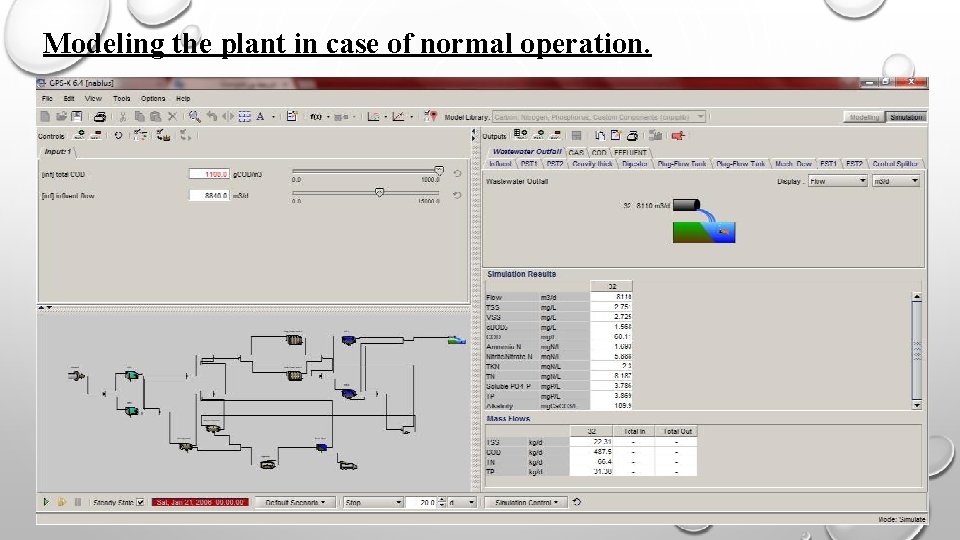The height and width of the screenshot is (540, 960).
Task: Click the red map marker icon
Action: tap(431, 116)
